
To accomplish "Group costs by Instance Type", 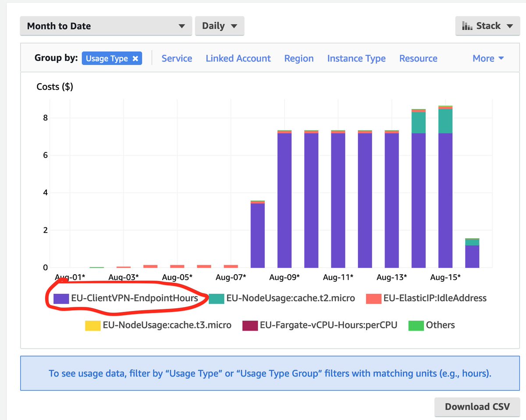I will [356, 58].
